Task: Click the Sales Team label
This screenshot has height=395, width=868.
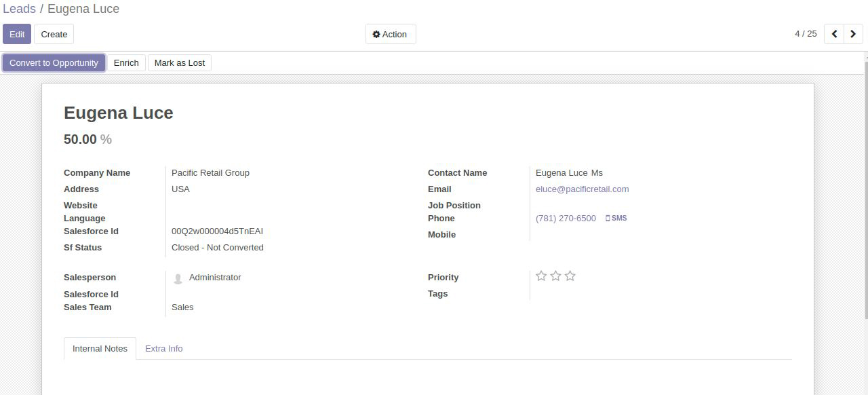Action: [87, 307]
